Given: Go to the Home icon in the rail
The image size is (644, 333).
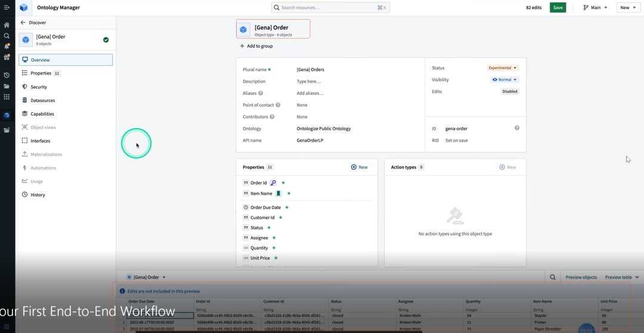Looking at the screenshot, I should coord(7,25).
